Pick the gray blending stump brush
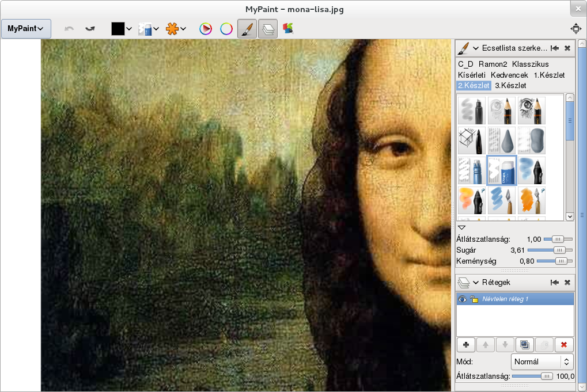The width and height of the screenshot is (587, 392). click(501, 140)
